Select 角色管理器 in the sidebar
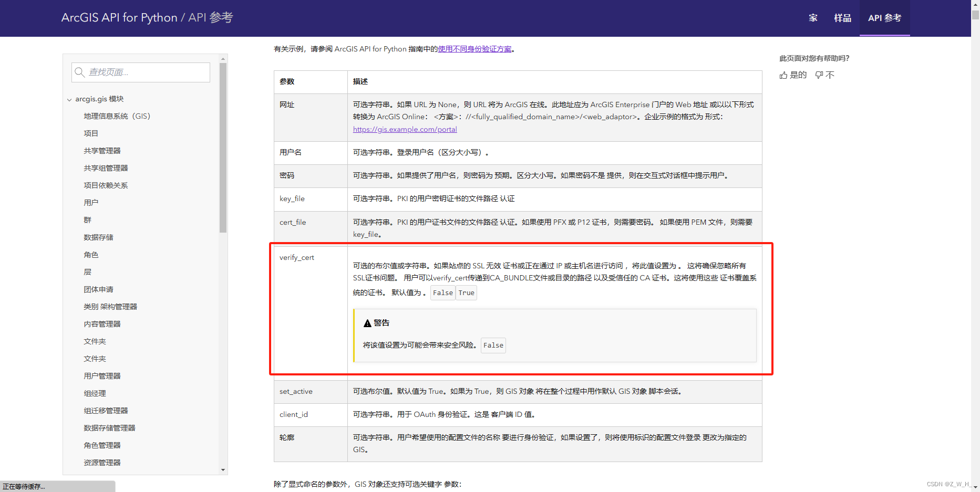 tap(101, 445)
